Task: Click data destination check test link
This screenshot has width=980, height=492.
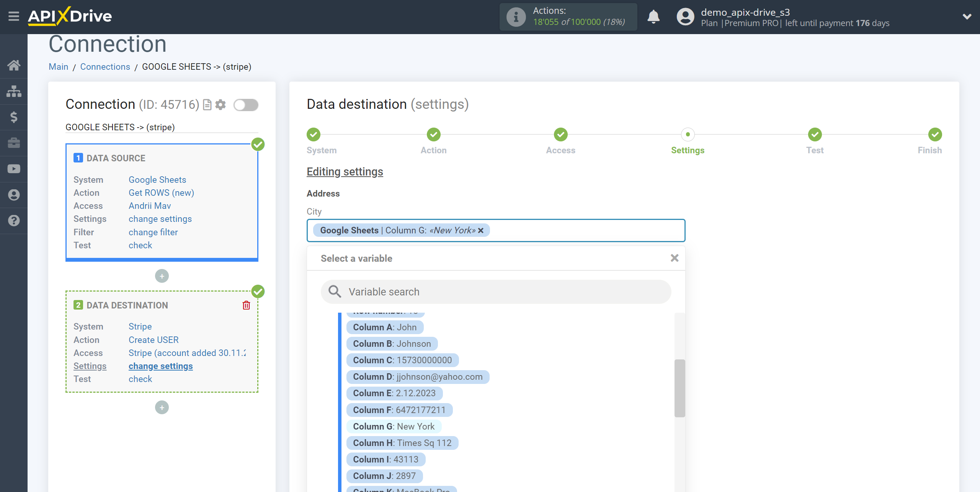Action: coord(140,379)
